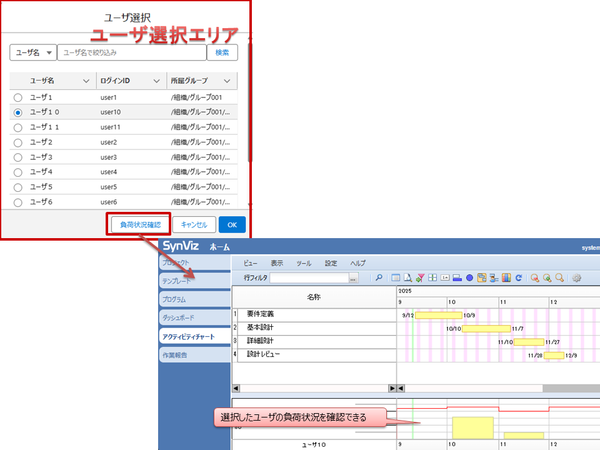
Task: Click the four-pane grid icon
Action: [x=432, y=278]
